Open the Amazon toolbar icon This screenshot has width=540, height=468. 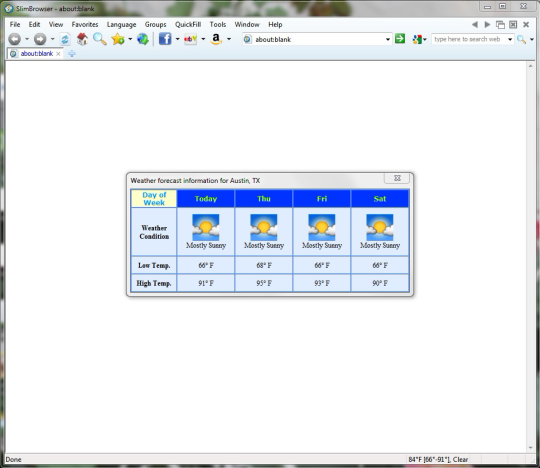(216, 39)
